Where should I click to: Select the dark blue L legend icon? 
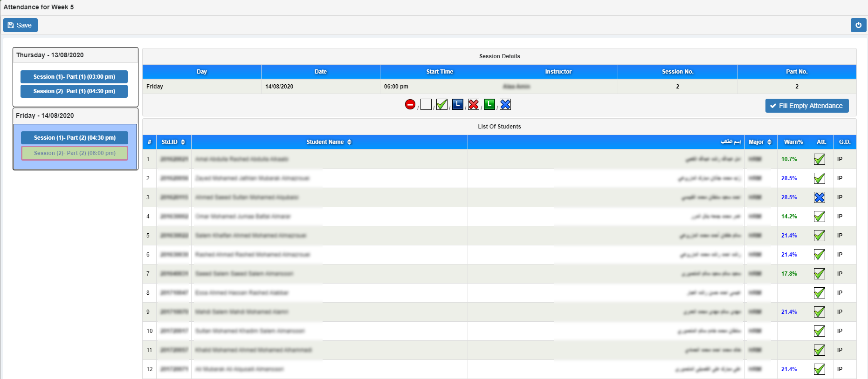click(458, 104)
